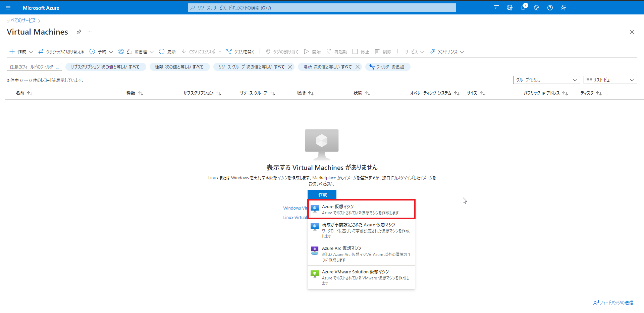Click フィードバックの送信 link

pos(613,303)
